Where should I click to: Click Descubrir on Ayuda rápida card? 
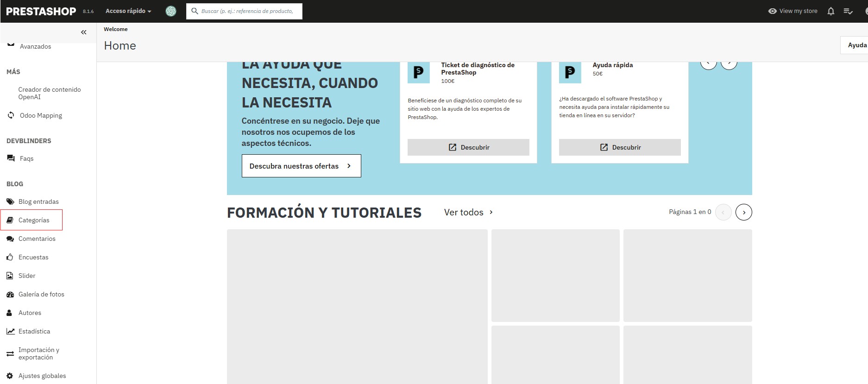click(620, 147)
